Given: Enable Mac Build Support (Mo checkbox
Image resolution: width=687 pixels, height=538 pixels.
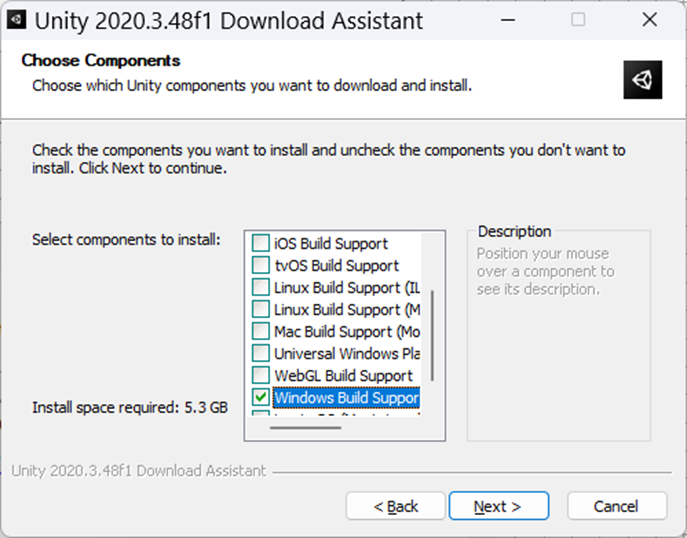Looking at the screenshot, I should pos(260,331).
